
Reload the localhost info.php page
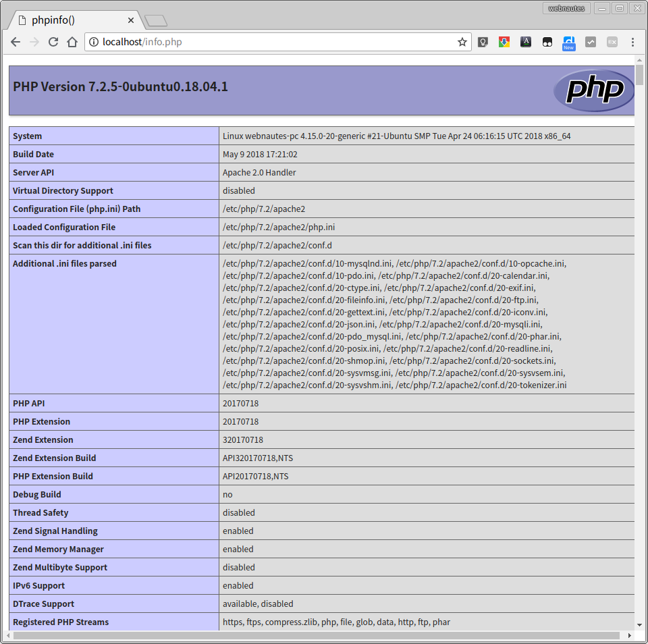(x=53, y=42)
